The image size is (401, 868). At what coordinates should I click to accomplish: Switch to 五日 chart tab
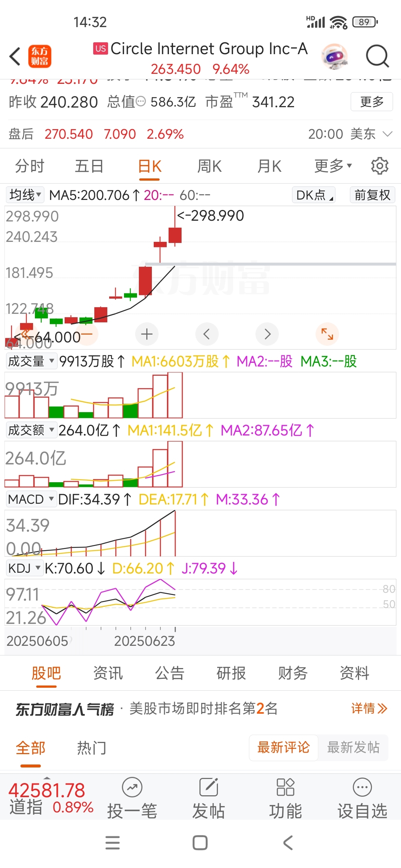[x=89, y=166]
